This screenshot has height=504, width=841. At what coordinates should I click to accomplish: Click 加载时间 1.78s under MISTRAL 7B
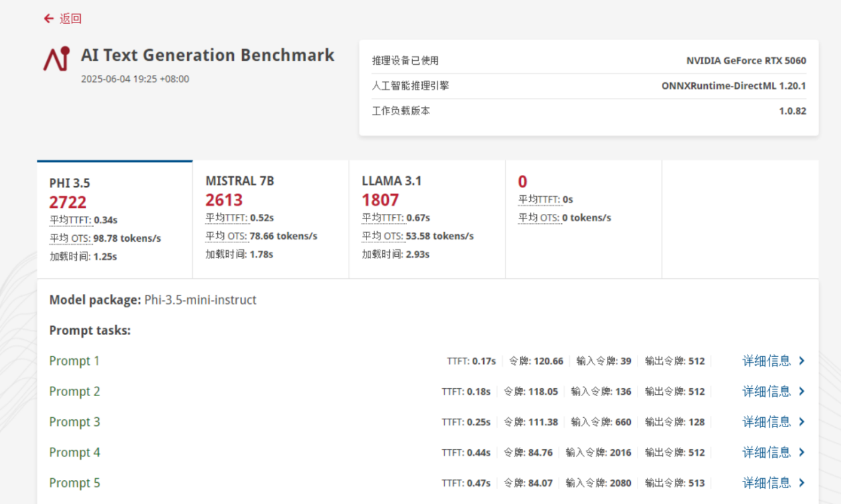pyautogui.click(x=240, y=254)
